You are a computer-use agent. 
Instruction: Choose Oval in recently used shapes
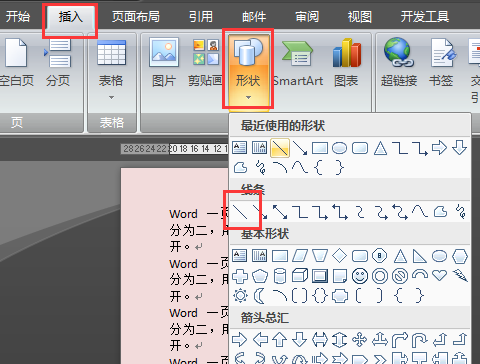(x=340, y=148)
